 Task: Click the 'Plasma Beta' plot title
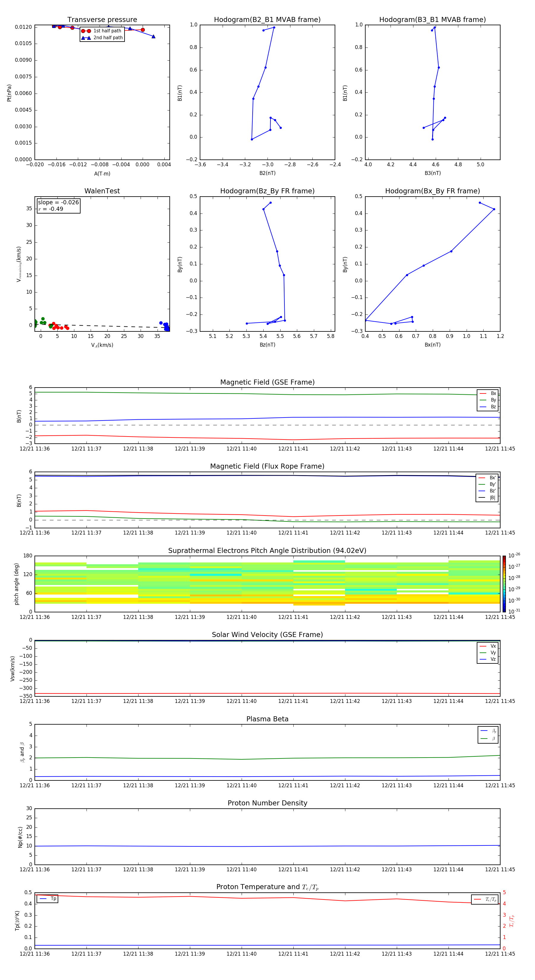(267, 719)
